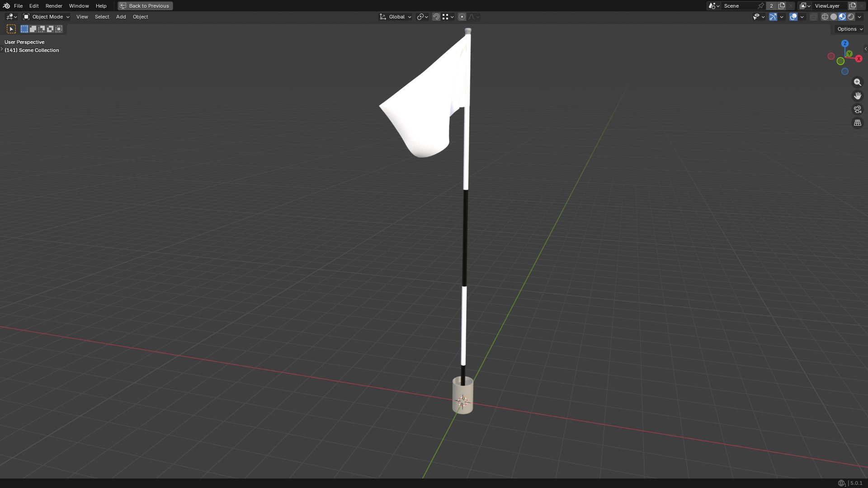Click the Blender logo icon
This screenshot has height=488, width=868.
[6, 6]
